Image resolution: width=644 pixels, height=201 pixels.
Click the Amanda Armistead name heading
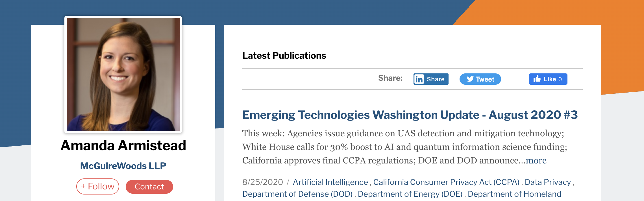[x=123, y=145]
